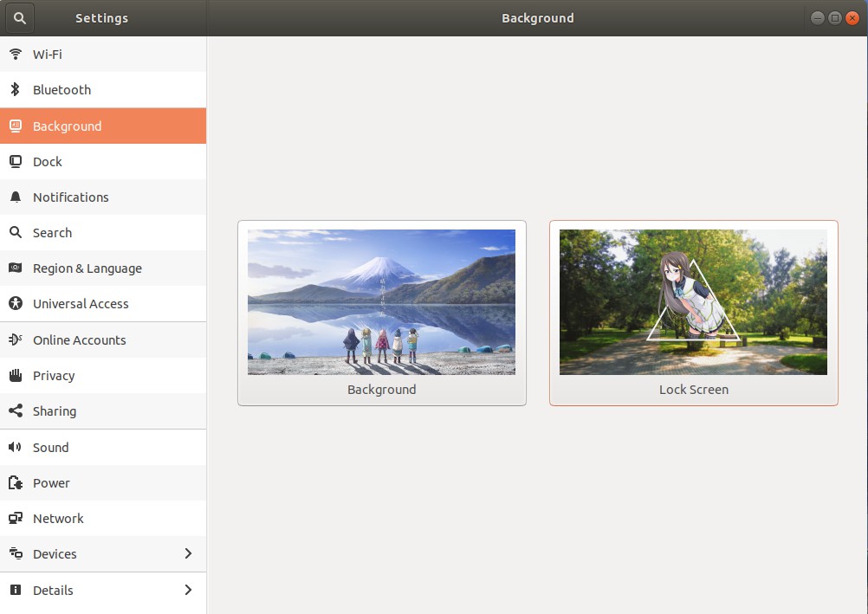This screenshot has height=614, width=868.
Task: Open the Region & Language settings
Action: point(87,268)
